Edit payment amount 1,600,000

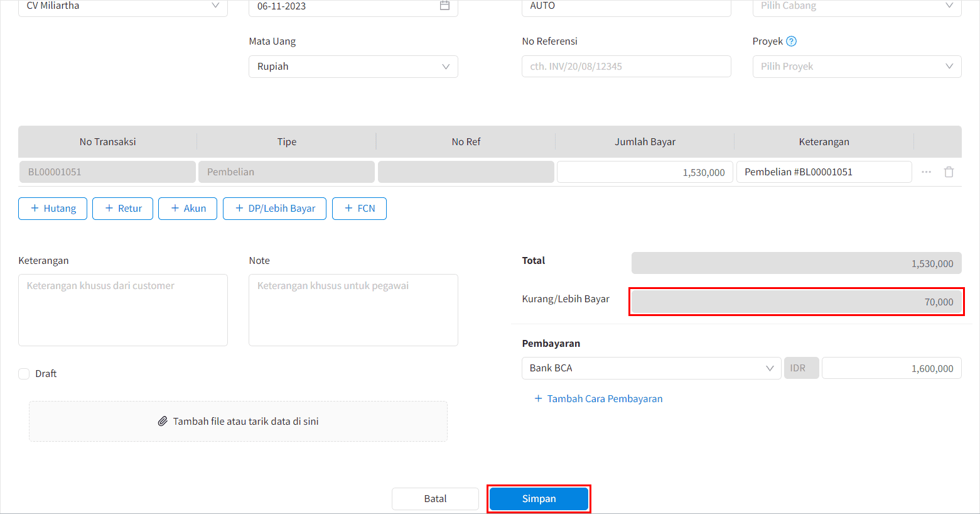click(x=891, y=368)
